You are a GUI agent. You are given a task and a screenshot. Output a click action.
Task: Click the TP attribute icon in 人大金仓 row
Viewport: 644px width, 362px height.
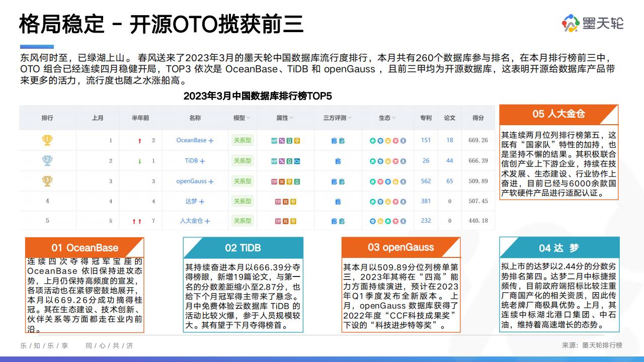point(278,221)
